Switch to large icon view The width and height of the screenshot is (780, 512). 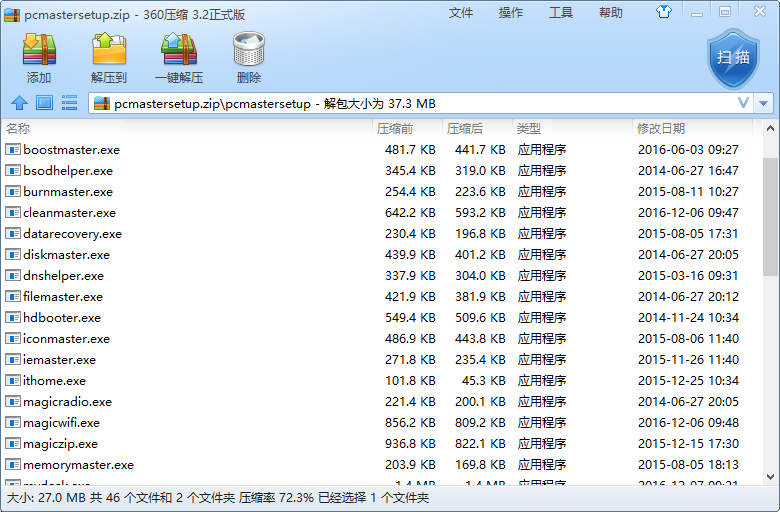44,103
